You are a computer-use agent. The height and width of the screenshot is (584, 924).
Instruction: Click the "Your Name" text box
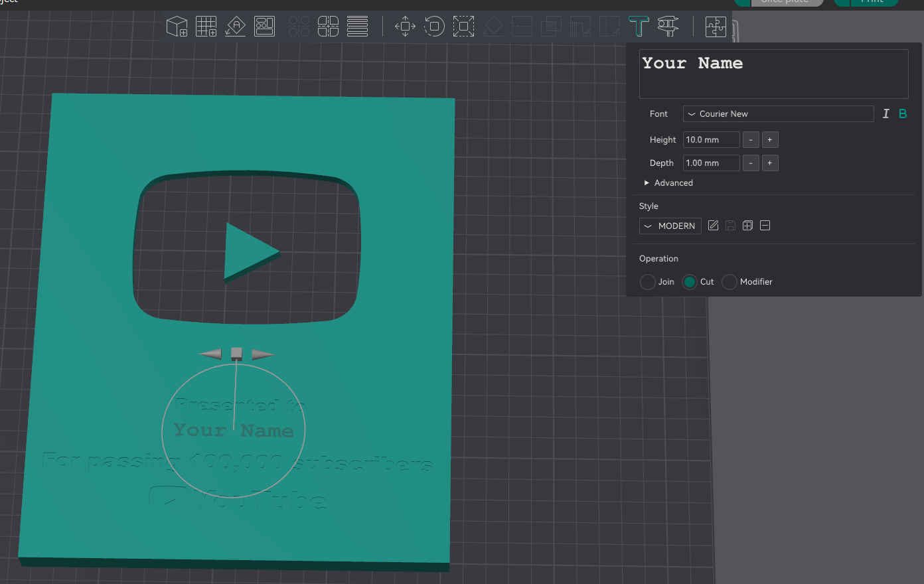pyautogui.click(x=773, y=74)
